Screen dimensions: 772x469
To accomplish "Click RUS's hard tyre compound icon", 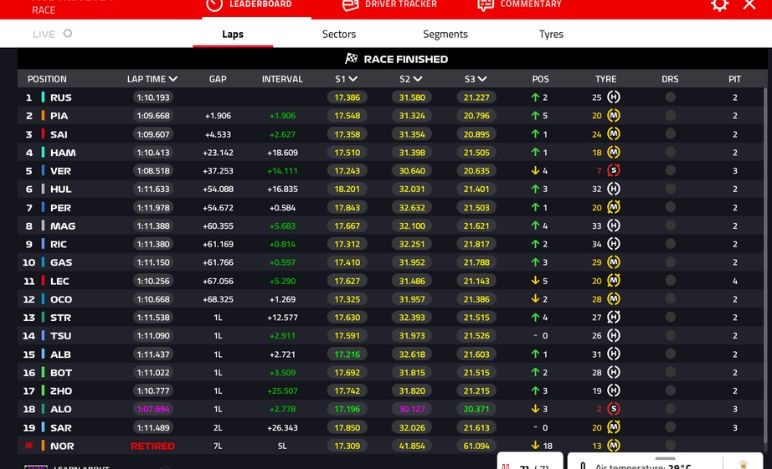I will (x=614, y=98).
